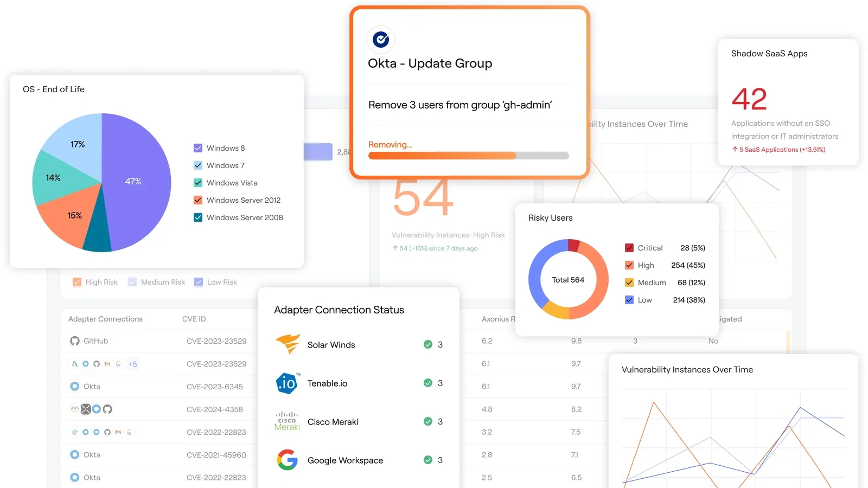The width and height of the screenshot is (868, 488).
Task: Toggle the Medium risky users checkbox
Action: coord(629,282)
